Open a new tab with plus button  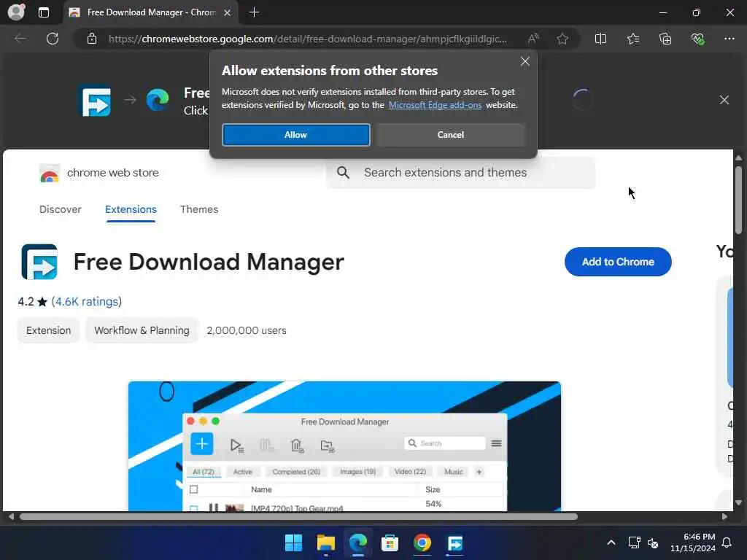coord(254,12)
